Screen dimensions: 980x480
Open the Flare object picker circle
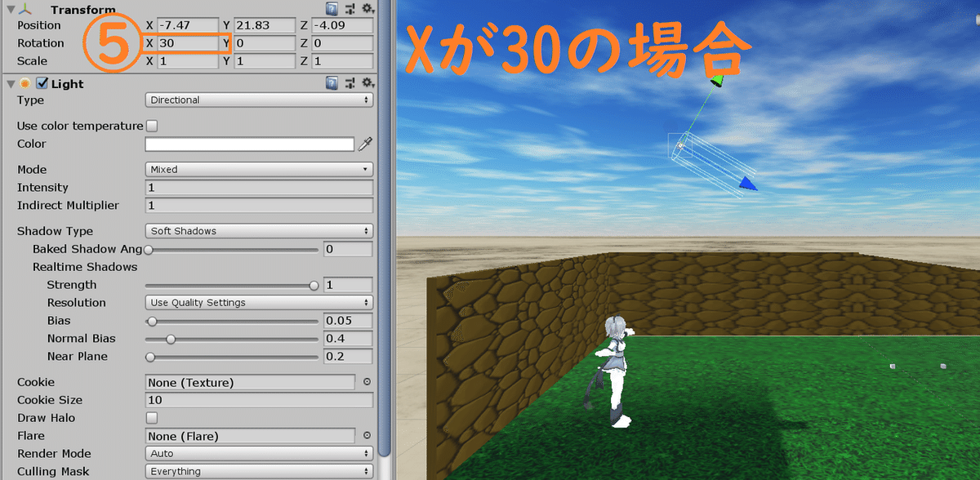tap(367, 436)
